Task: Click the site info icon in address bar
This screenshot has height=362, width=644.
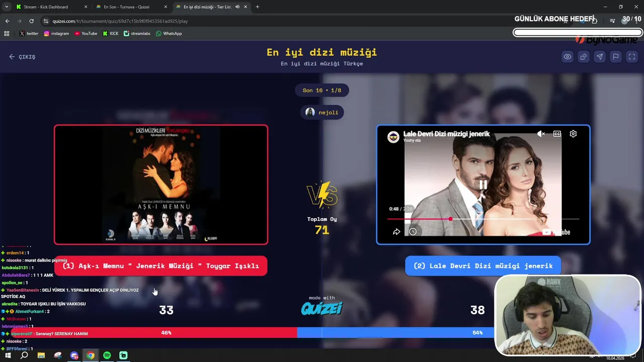Action: click(46, 21)
